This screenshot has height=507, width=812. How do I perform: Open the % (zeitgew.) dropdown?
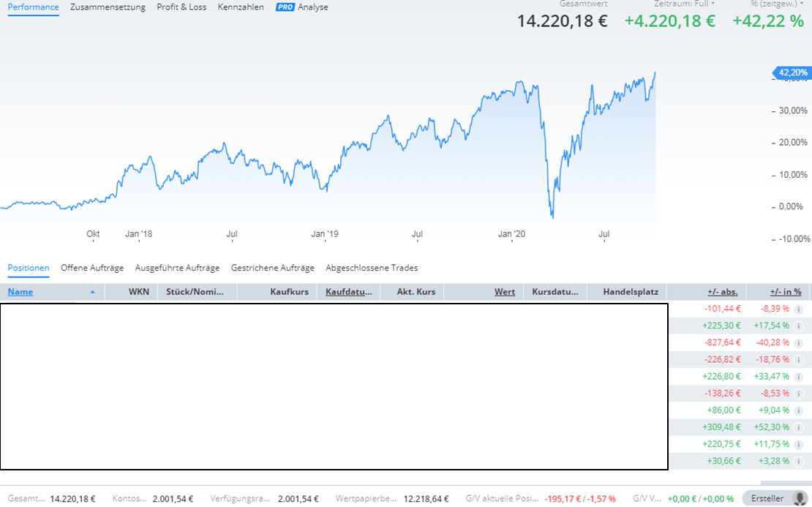(x=777, y=4)
